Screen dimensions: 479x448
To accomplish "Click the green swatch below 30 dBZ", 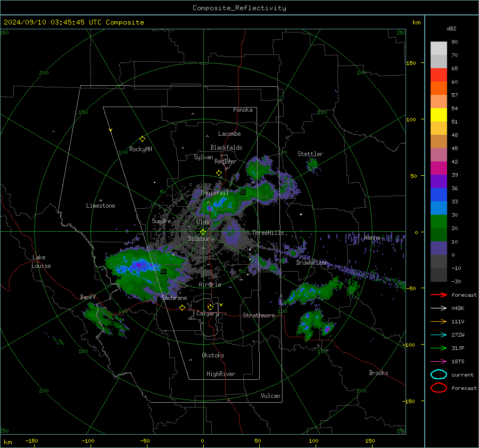I will coord(439,221).
